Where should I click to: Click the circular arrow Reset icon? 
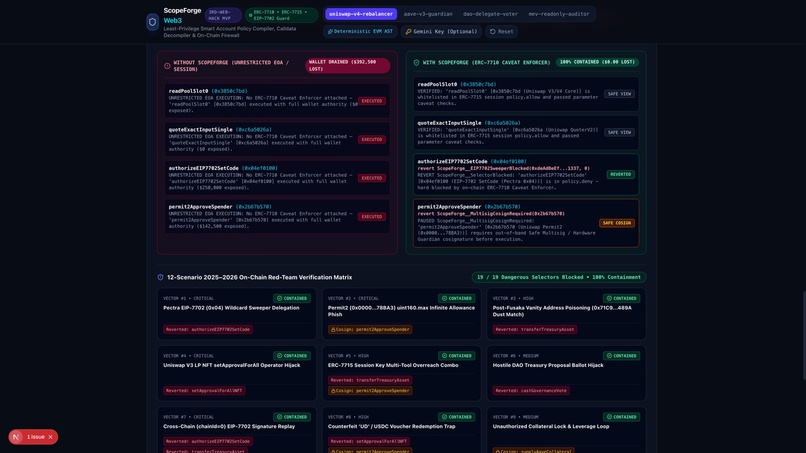click(492, 32)
